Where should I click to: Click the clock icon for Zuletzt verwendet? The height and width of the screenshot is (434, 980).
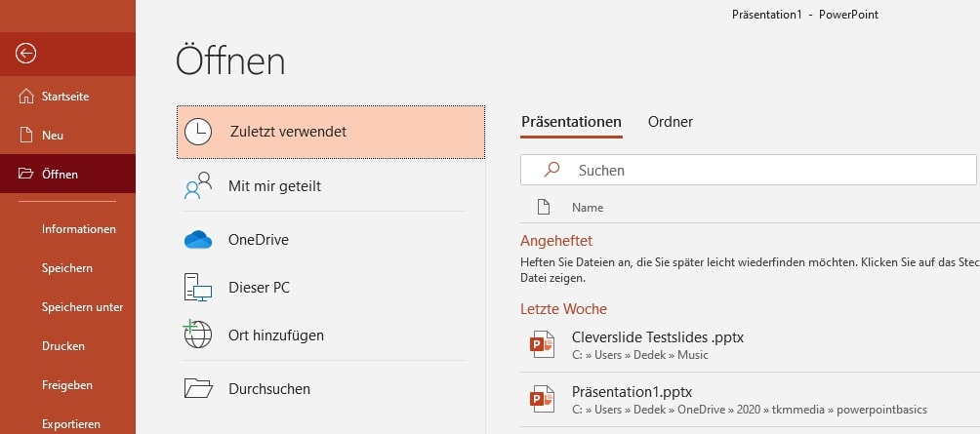(198, 132)
